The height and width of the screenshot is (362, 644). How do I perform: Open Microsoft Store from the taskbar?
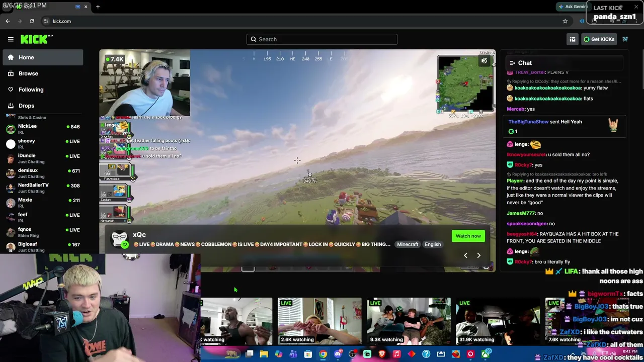308,354
